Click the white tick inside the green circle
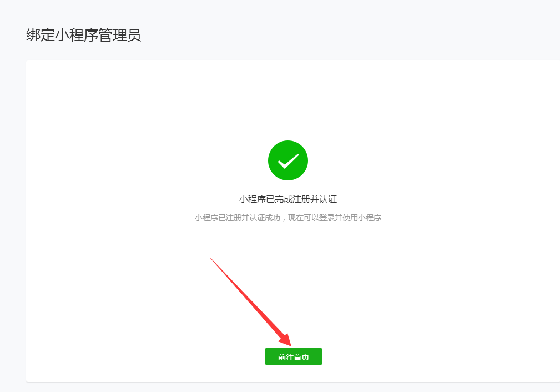Viewport: 560px width, 392px height. coord(288,161)
